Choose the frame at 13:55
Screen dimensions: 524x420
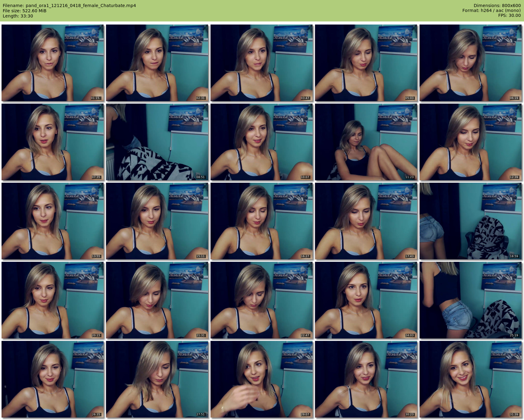tap(53, 221)
